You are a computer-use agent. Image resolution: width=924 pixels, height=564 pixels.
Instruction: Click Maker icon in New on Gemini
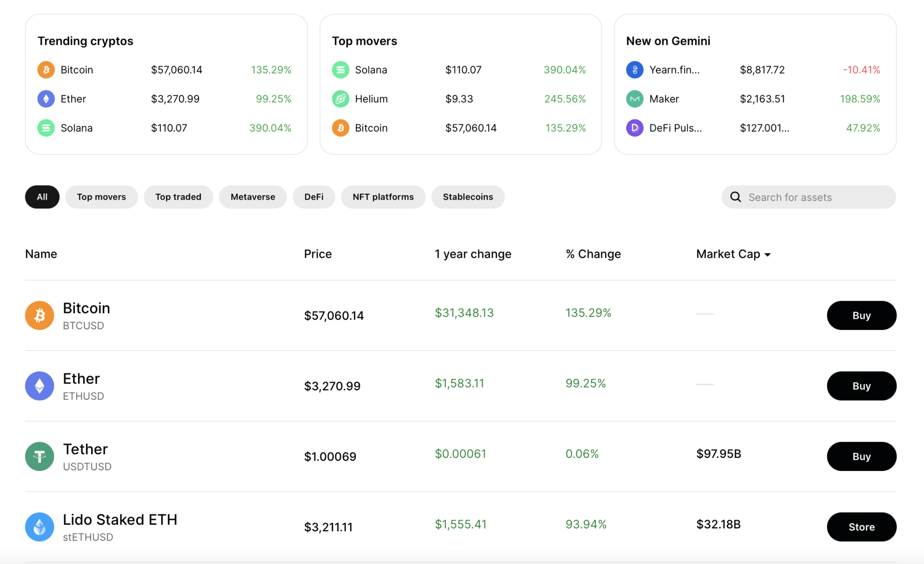point(635,99)
